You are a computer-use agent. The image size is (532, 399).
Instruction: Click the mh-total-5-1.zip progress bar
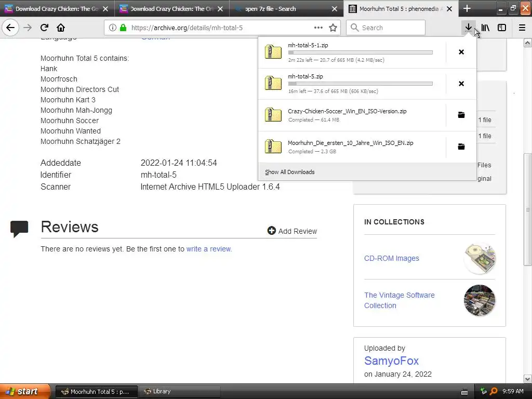tap(361, 52)
